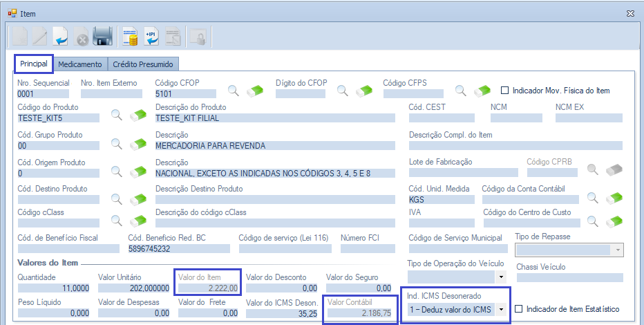This screenshot has width=644, height=325.
Task: Click the Código de serviço (Lei 116) field
Action: point(285,248)
